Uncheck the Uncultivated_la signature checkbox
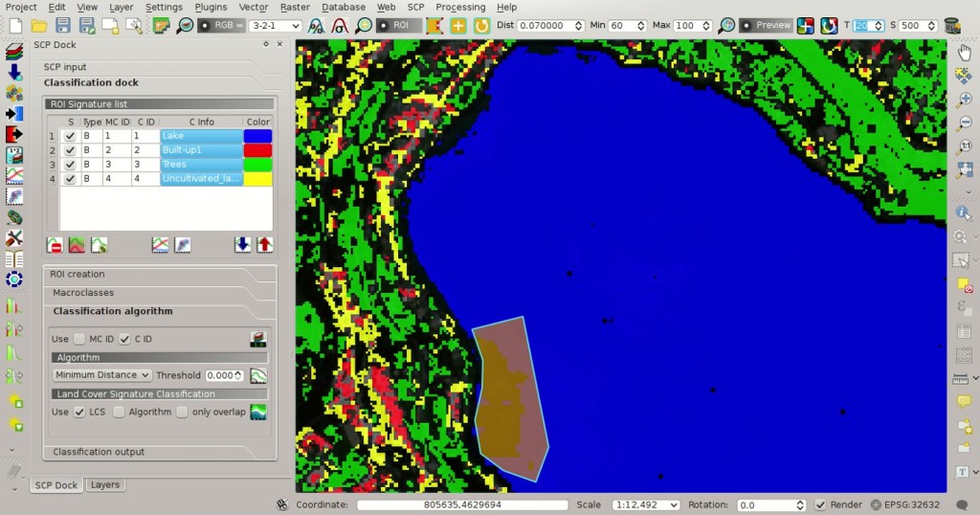The image size is (980, 515). (x=70, y=179)
